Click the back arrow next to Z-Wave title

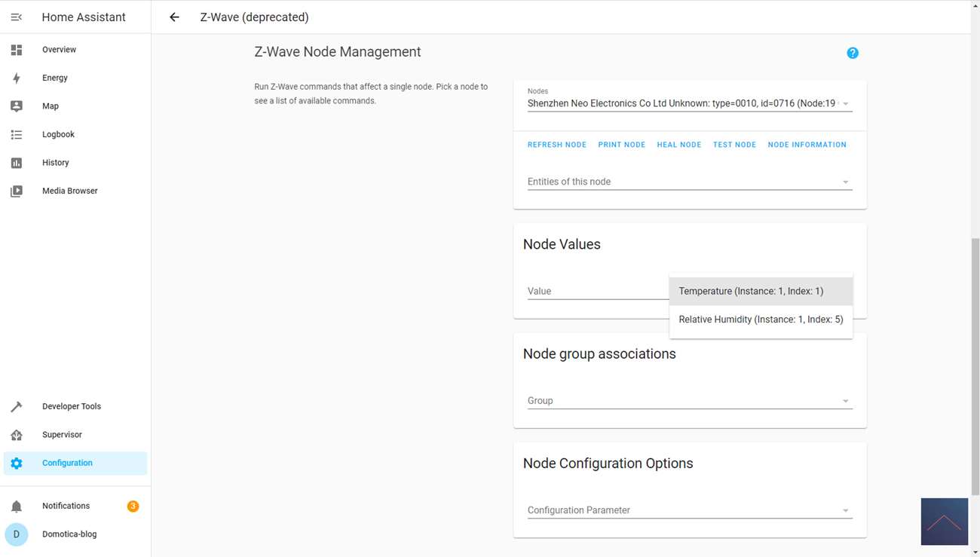coord(174,17)
